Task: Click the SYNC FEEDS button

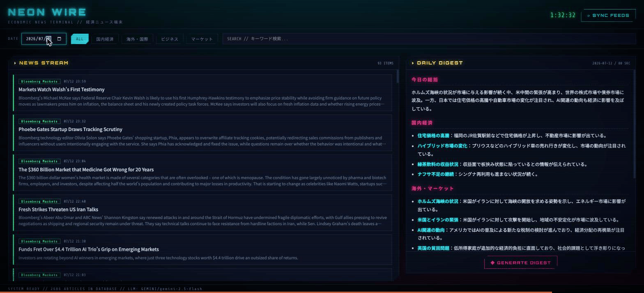Action: tap(608, 15)
